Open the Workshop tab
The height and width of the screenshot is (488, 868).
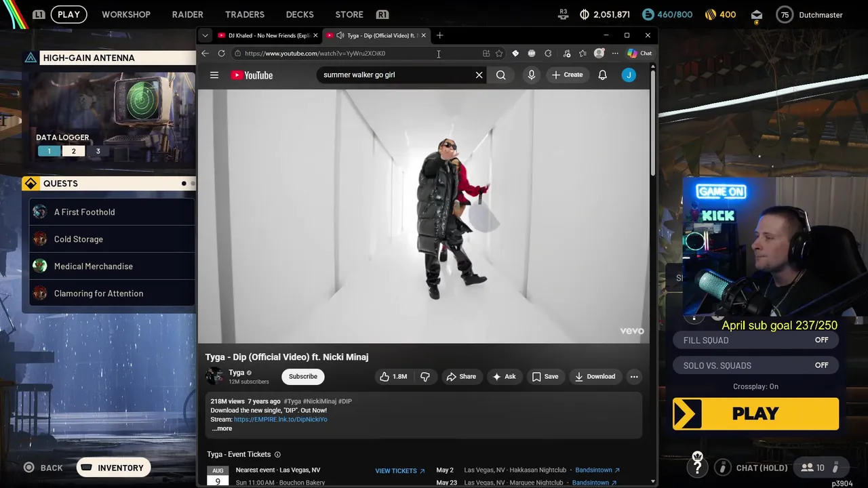coord(126,14)
